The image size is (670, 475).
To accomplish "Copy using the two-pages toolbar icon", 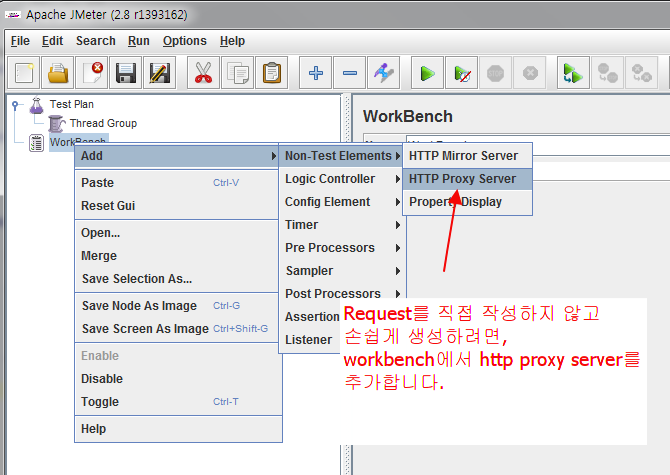I will point(238,73).
